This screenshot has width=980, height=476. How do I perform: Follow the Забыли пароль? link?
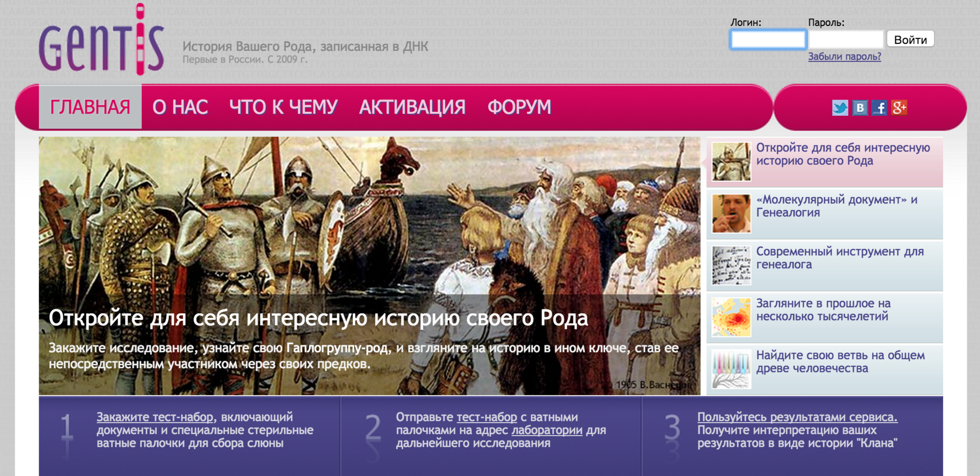[x=845, y=57]
